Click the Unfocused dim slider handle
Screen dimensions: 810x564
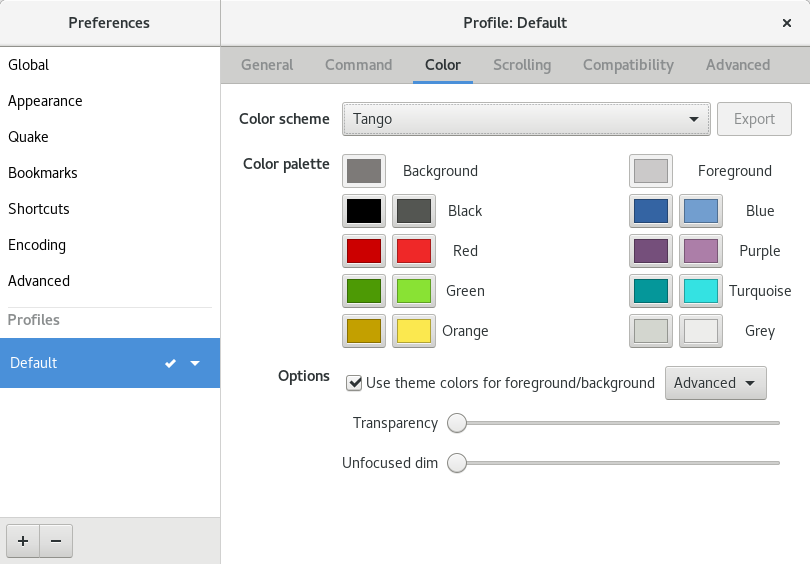click(x=457, y=463)
